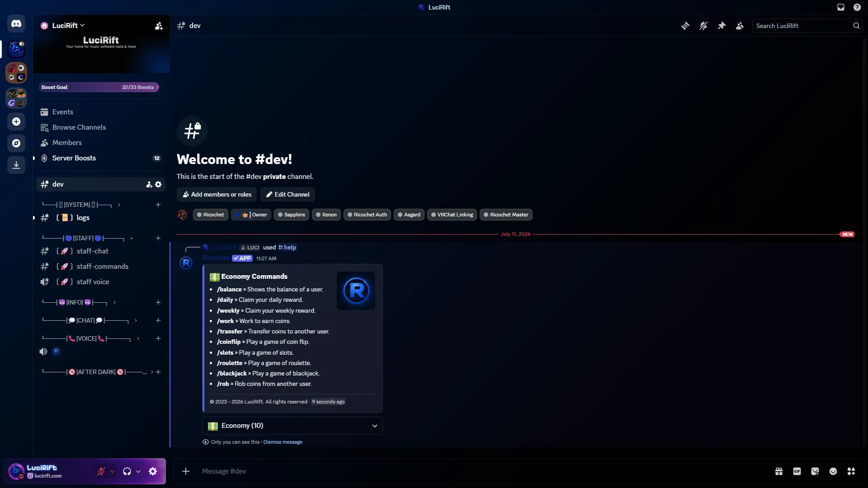Invite people to LuciRift server icon

[159, 26]
